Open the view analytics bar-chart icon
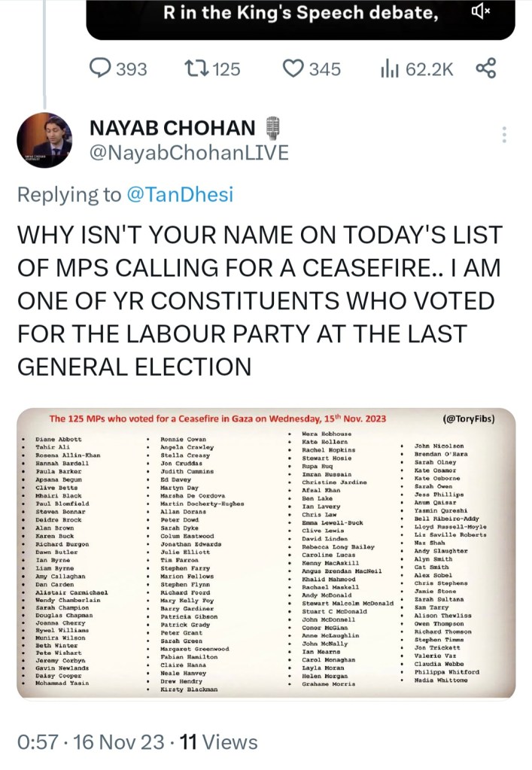The image size is (532, 770). 390,69
